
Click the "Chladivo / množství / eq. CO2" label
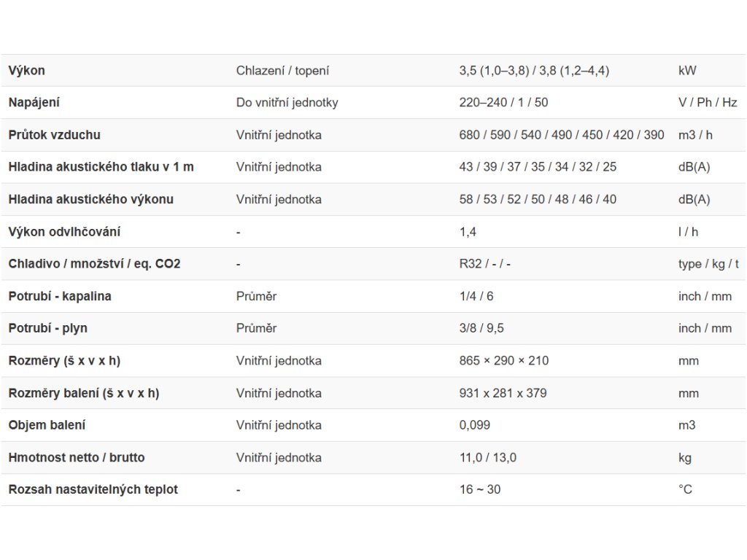(94, 264)
